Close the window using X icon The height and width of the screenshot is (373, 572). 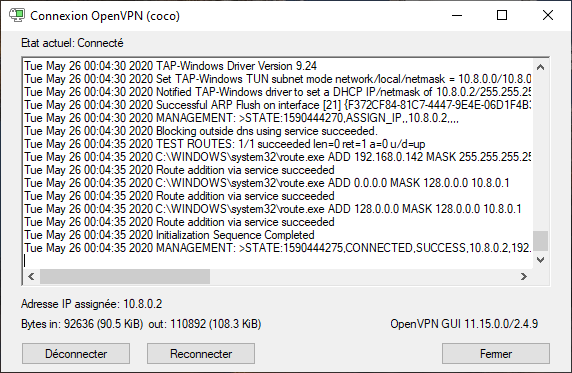[548, 15]
